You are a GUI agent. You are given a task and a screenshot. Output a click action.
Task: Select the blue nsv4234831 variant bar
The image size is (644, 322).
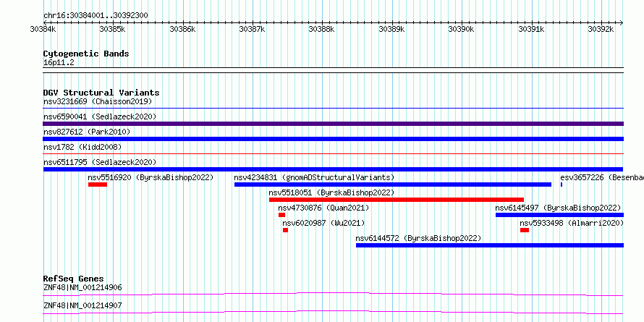pyautogui.click(x=393, y=185)
